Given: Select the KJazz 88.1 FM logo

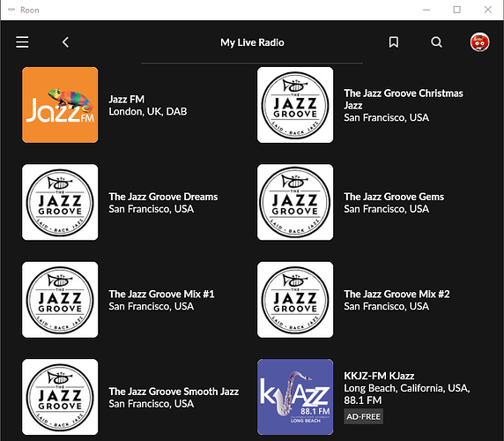Looking at the screenshot, I should click(x=295, y=397).
